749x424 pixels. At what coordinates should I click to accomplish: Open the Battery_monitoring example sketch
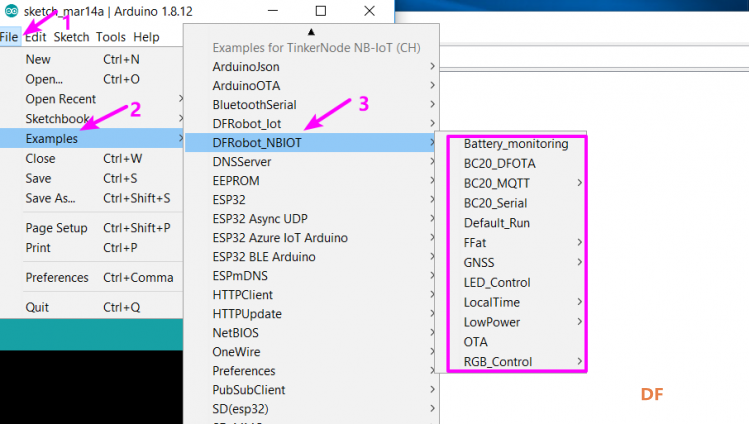click(516, 144)
